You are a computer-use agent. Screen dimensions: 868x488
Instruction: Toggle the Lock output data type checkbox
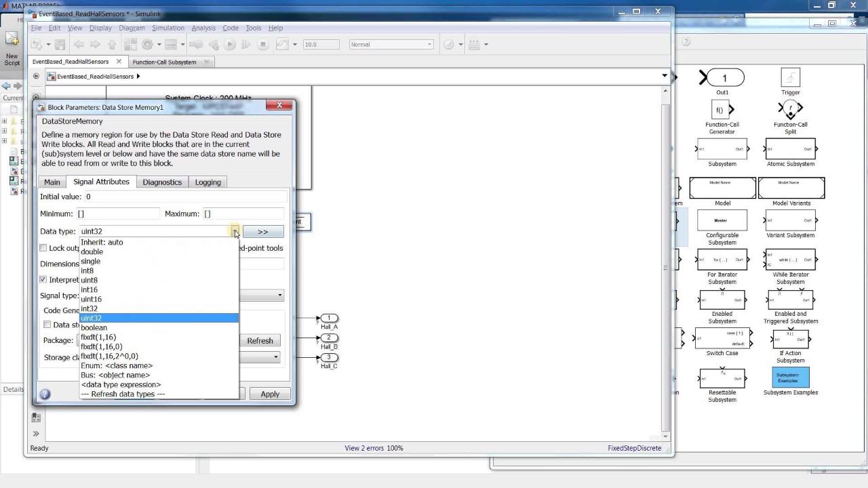pos(43,248)
